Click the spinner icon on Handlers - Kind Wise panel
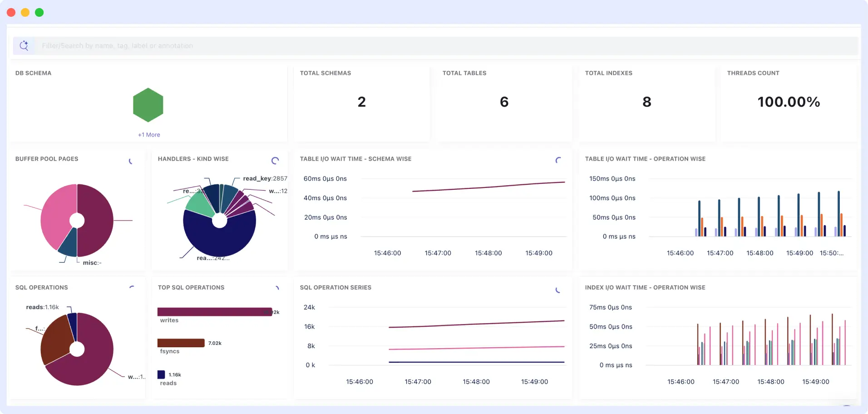The width and height of the screenshot is (868, 414). tap(275, 161)
